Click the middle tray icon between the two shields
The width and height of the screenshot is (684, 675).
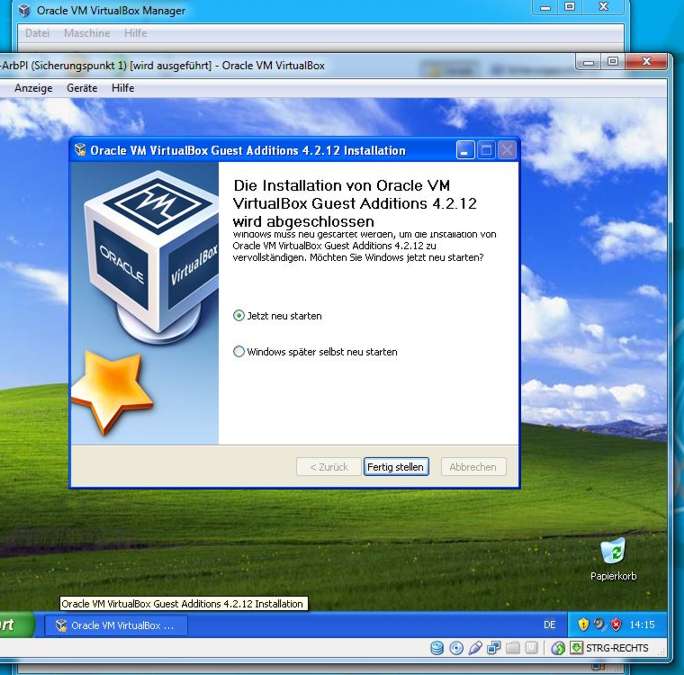point(599,624)
